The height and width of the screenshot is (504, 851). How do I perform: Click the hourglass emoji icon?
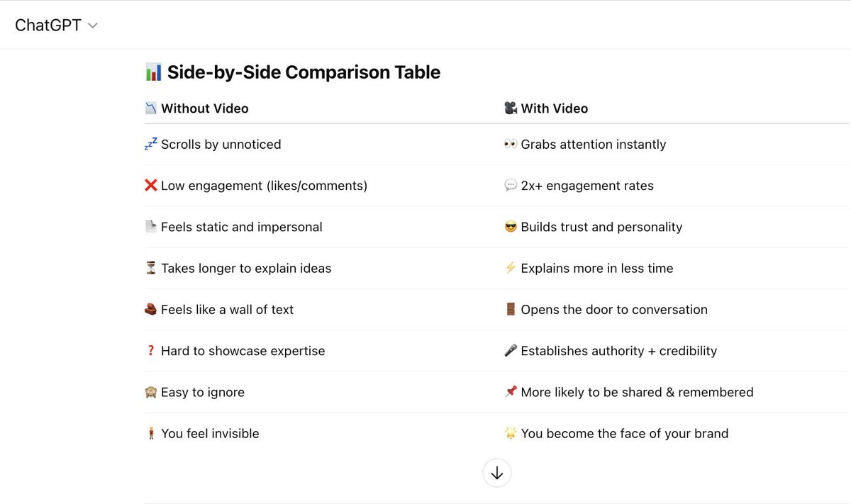pyautogui.click(x=150, y=268)
